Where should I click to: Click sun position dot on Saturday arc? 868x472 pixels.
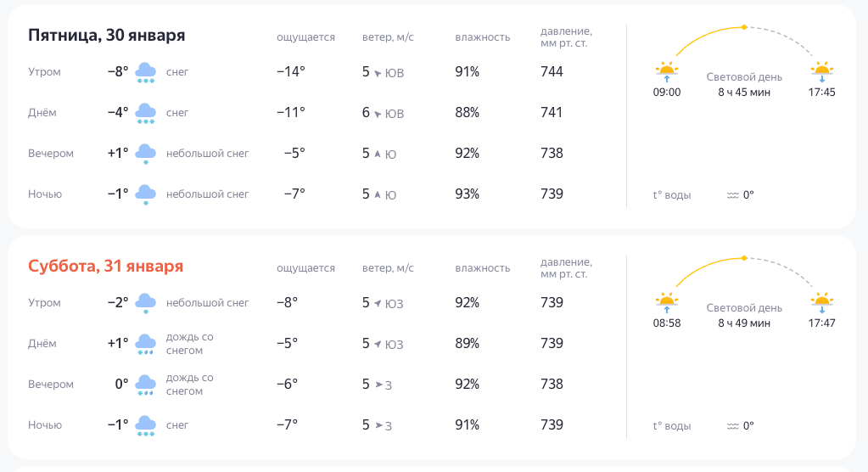tap(744, 258)
